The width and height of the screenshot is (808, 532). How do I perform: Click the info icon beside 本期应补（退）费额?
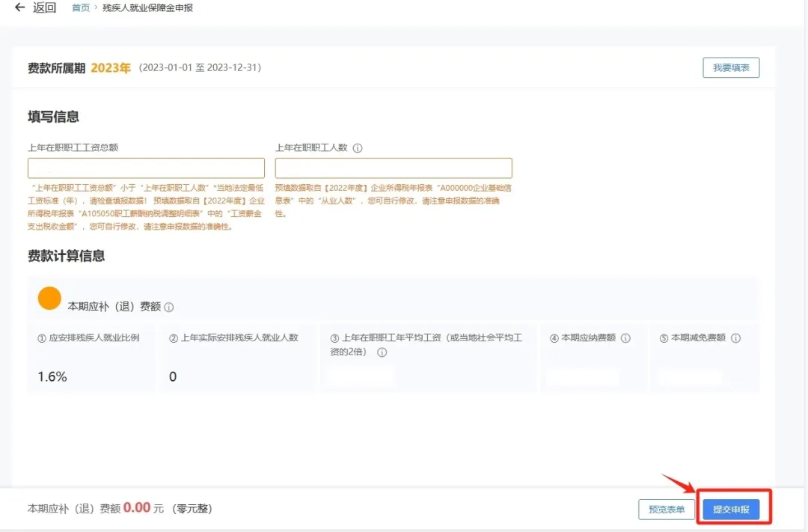click(169, 307)
